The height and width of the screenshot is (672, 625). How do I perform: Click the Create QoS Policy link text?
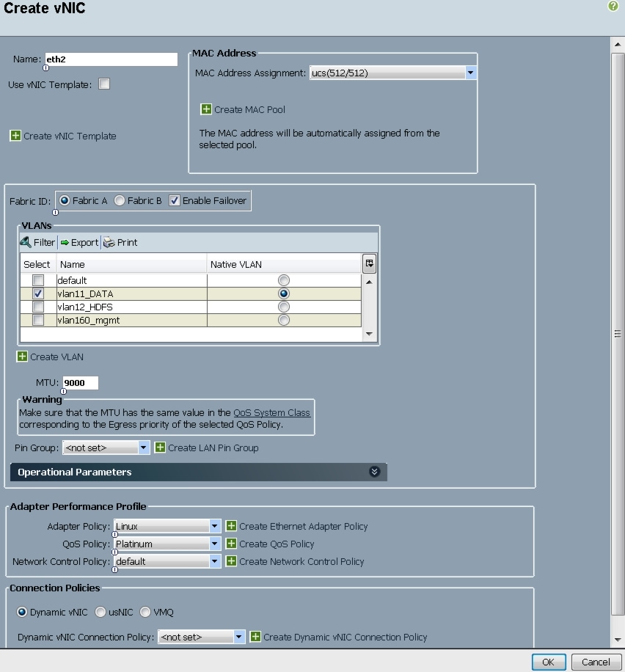tap(277, 544)
